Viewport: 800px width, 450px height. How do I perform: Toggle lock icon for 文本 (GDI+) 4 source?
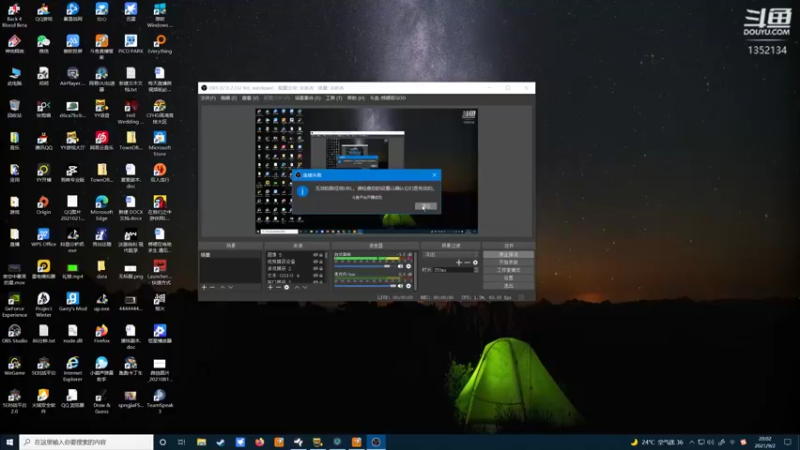(x=321, y=275)
